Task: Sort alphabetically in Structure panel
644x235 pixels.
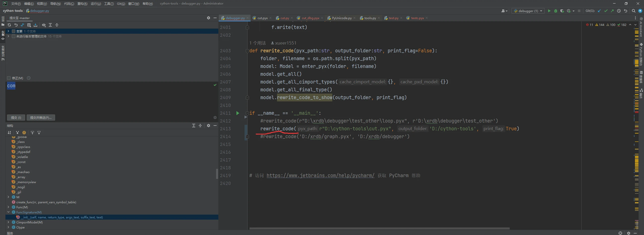Action: pos(9,132)
